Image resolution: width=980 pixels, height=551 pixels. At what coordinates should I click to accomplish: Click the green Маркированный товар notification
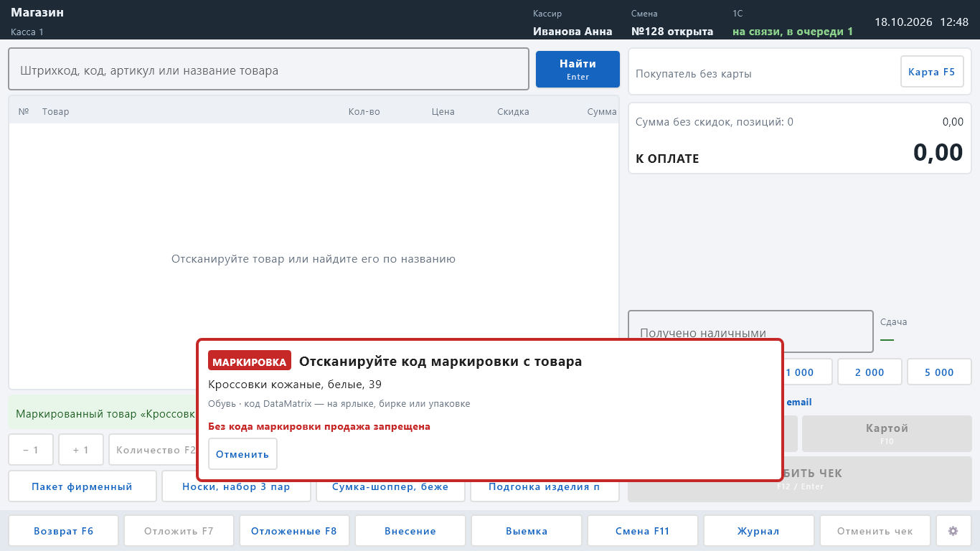[x=103, y=414]
